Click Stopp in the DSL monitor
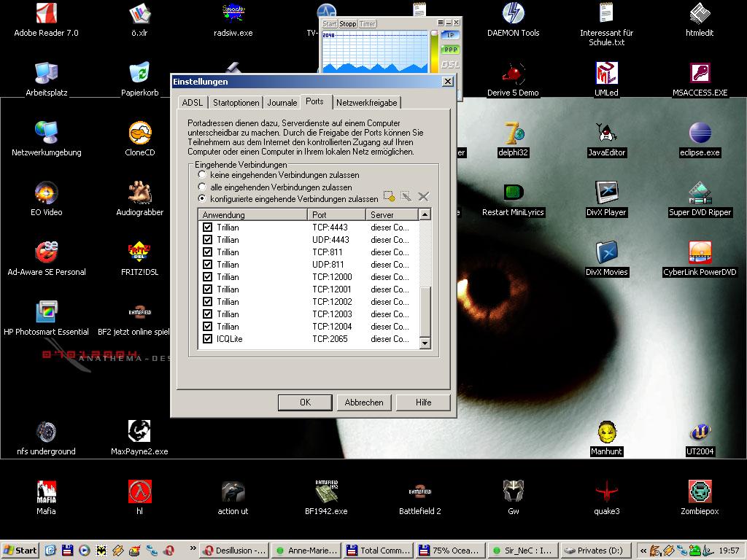747x560 pixels. pos(347,24)
